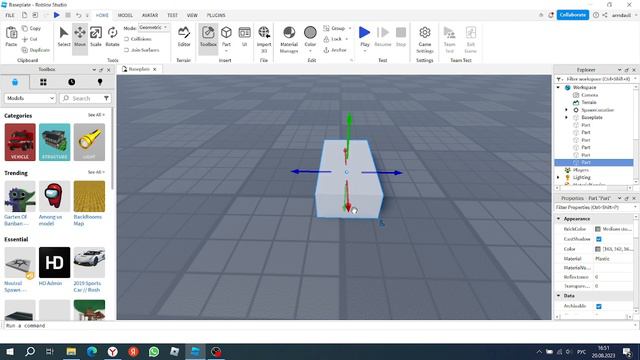Screen dimensions: 640x360
Task: Toggle the Archivable property checkbox
Action: pyautogui.click(x=599, y=306)
